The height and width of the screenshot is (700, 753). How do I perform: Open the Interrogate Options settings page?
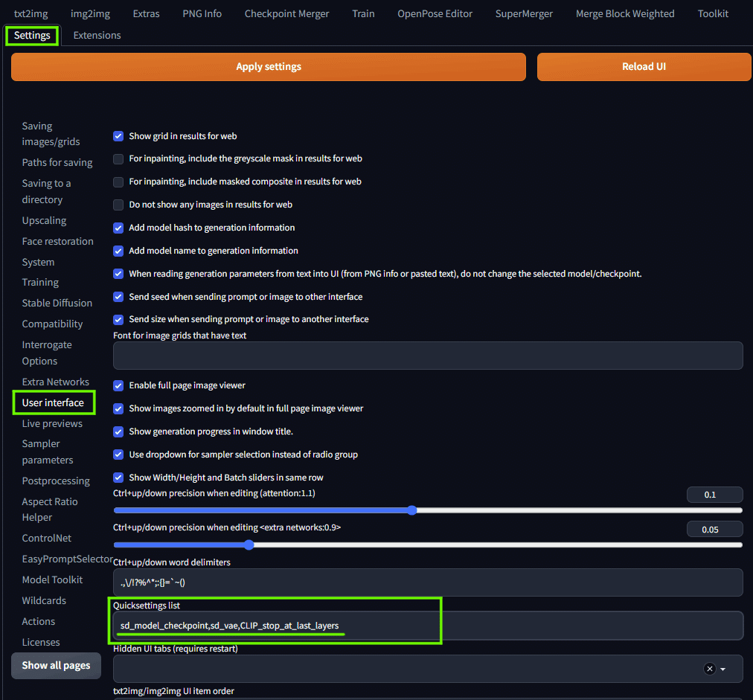[x=47, y=353]
